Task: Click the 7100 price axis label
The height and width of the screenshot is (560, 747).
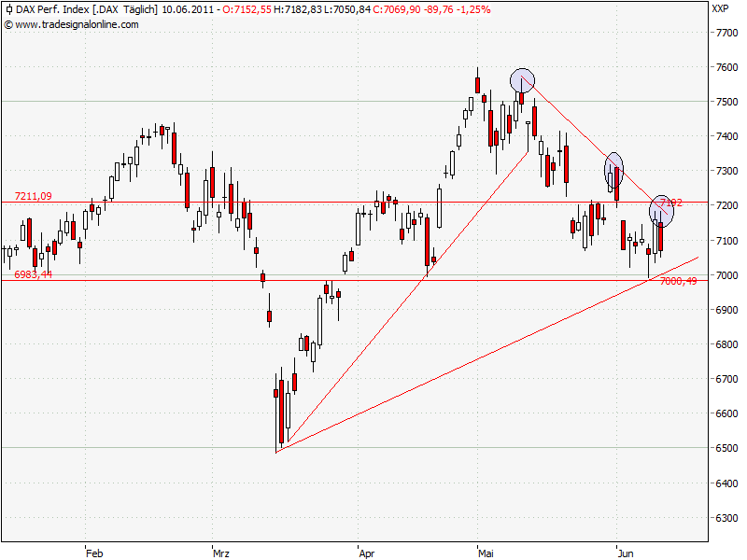Action: coord(727,241)
